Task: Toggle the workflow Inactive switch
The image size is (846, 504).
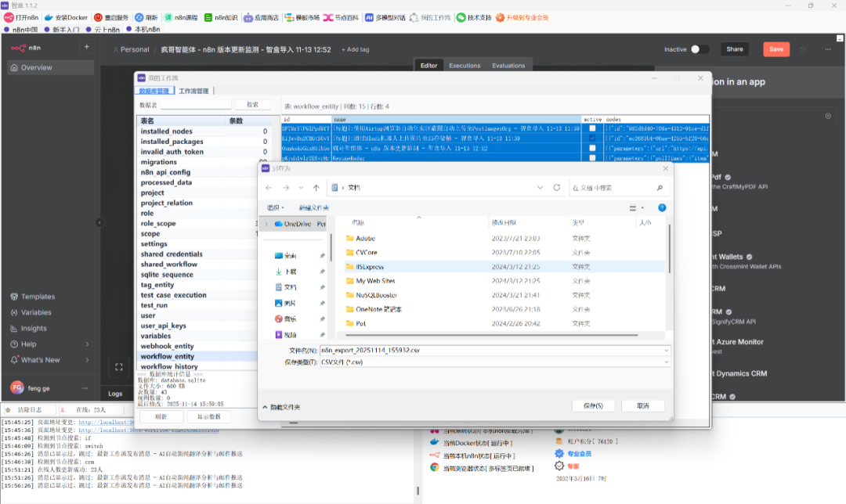Action: [700, 49]
